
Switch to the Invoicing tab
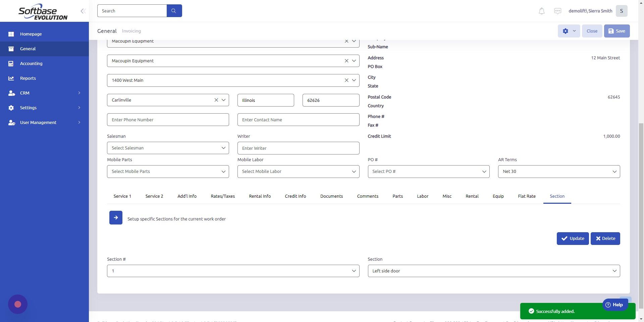click(x=131, y=30)
